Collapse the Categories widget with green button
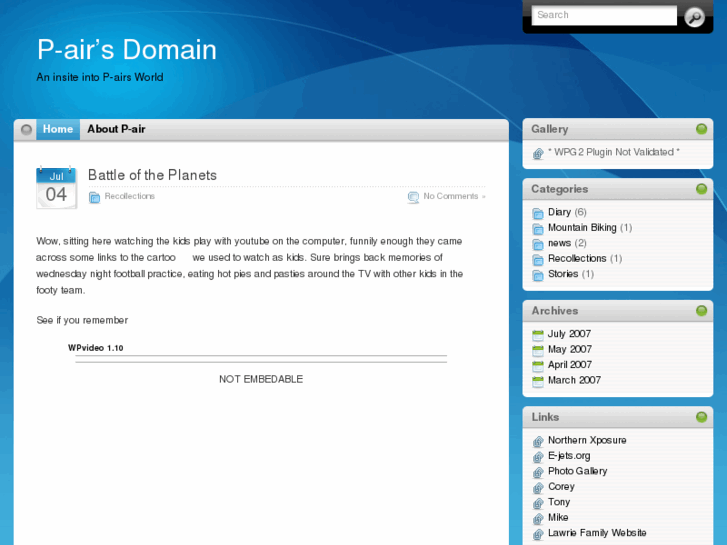727x545 pixels. tap(701, 189)
